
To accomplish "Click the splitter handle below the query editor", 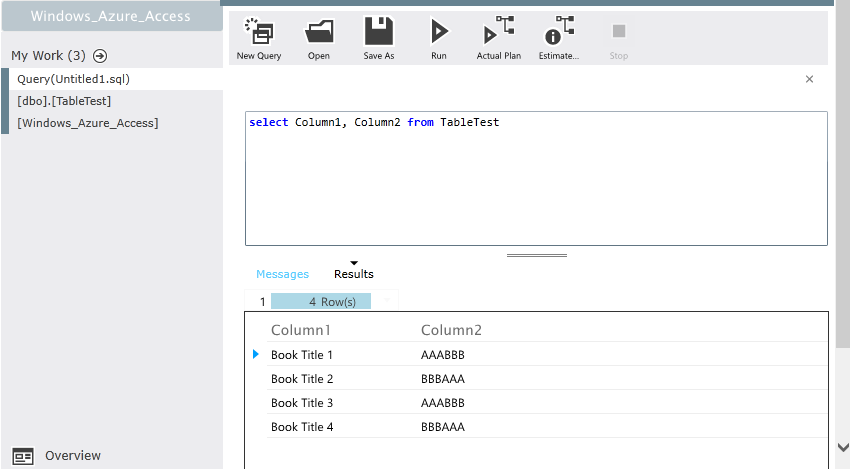I will click(537, 255).
